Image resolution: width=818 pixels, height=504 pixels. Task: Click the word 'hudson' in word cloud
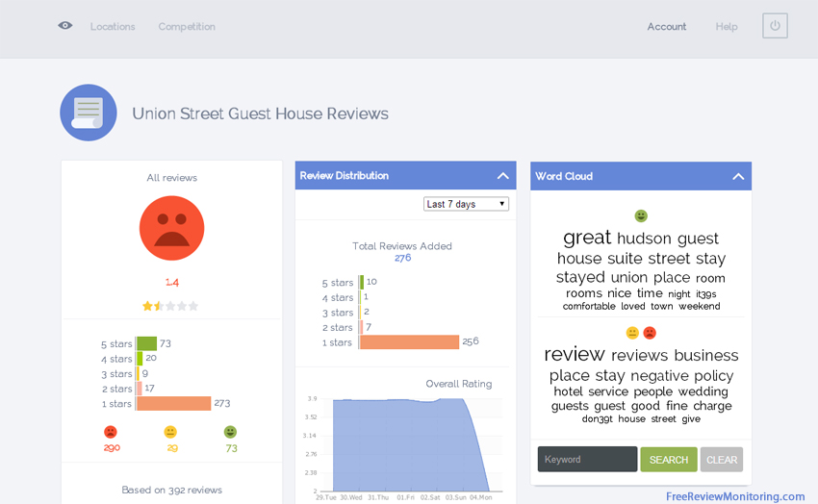pos(644,239)
